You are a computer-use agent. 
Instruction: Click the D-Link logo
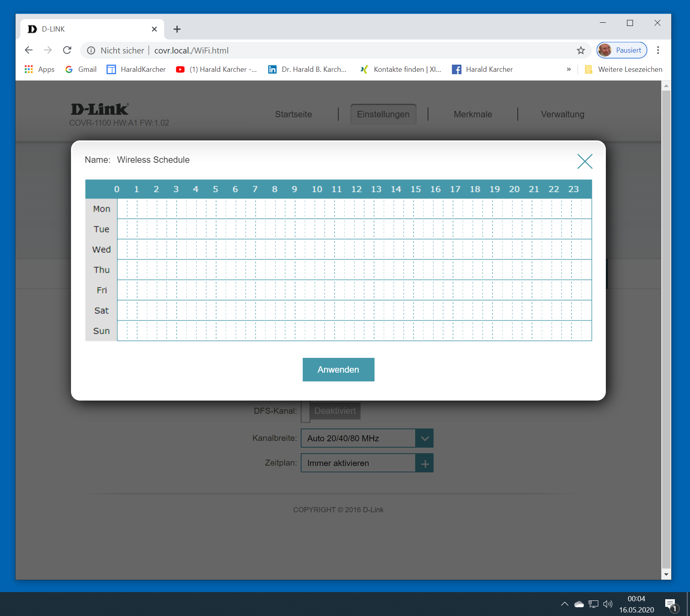tap(100, 109)
